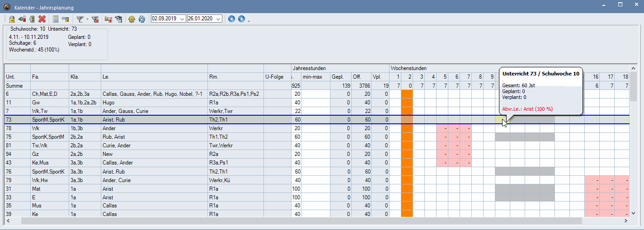This screenshot has height=230, width=644.
Task: Open toolbar overflow options arrow
Action: [x=249, y=20]
